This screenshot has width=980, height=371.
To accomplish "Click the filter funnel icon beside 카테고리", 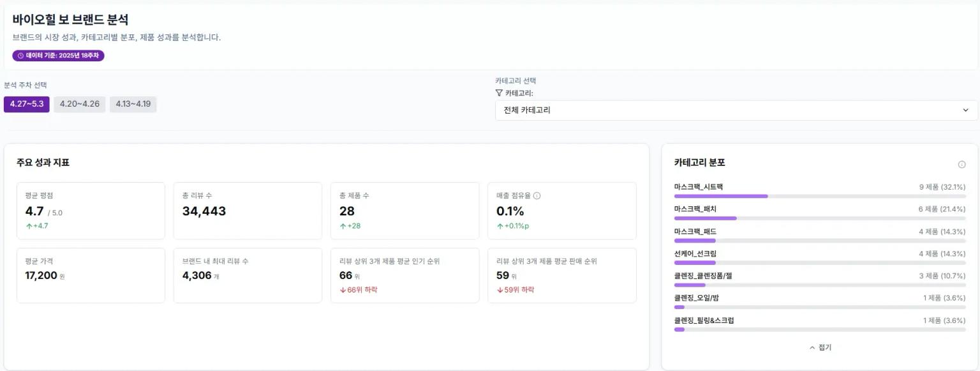I will click(x=499, y=93).
